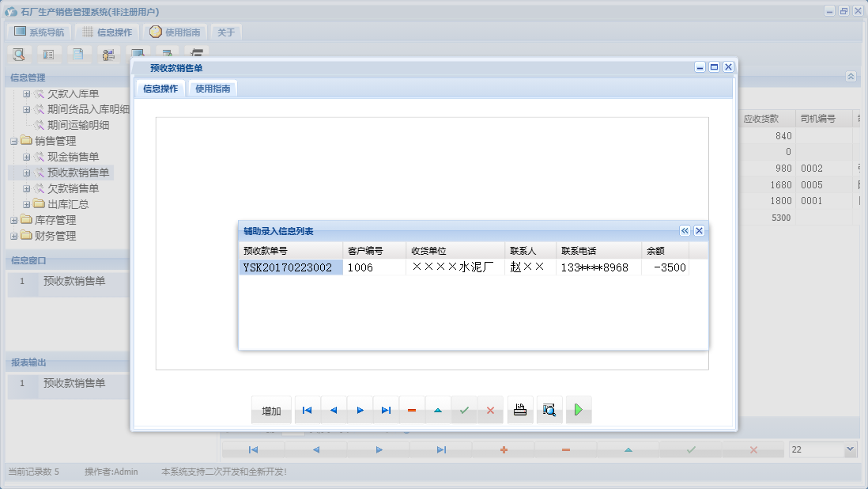868x489 pixels.
Task: Go to last record in the dialog navigator
Action: pyautogui.click(x=386, y=410)
